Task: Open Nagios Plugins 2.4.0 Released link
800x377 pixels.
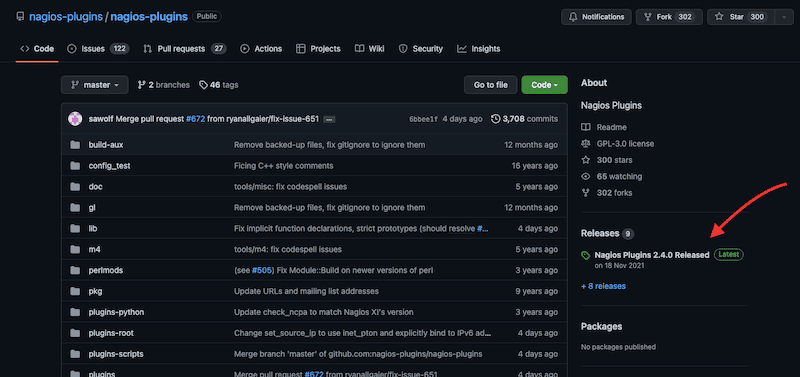Action: (652, 255)
